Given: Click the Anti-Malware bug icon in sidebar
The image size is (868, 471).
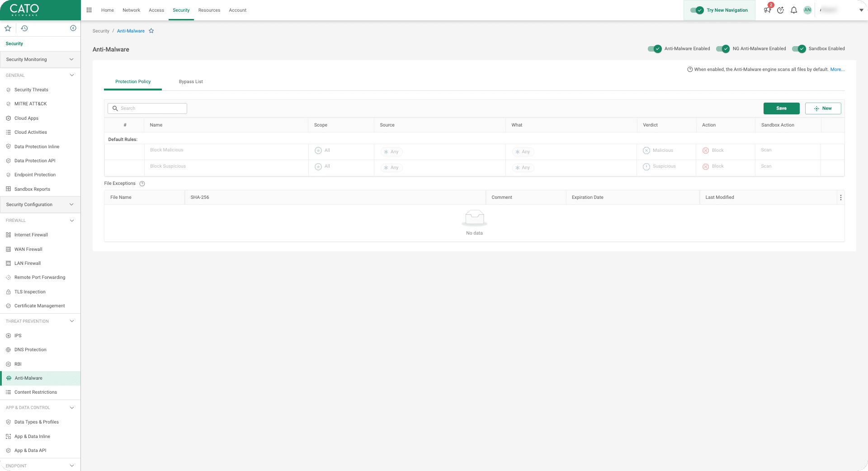Looking at the screenshot, I should (x=9, y=378).
